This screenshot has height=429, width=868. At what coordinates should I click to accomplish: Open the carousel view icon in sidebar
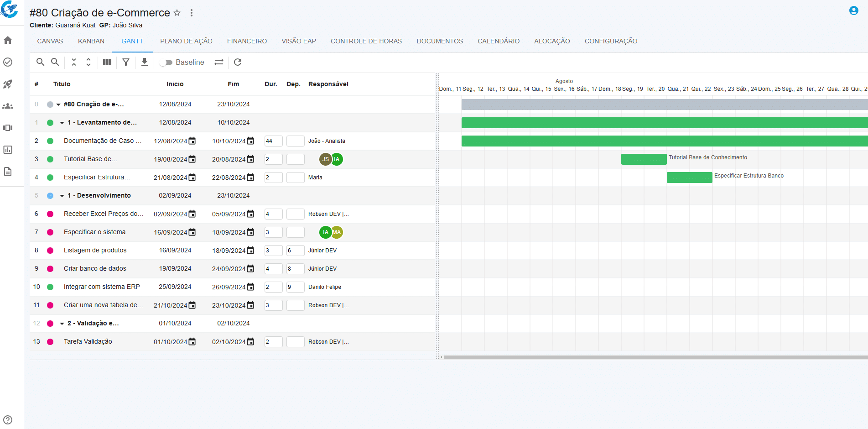pos(8,128)
